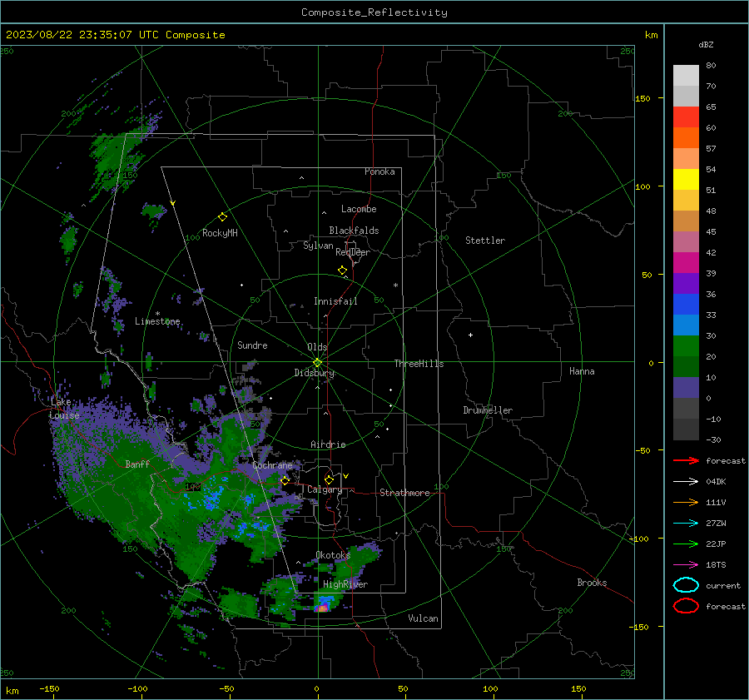Select yellow diamond at the radar center
Screen dimensions: 749x700
coord(317,363)
